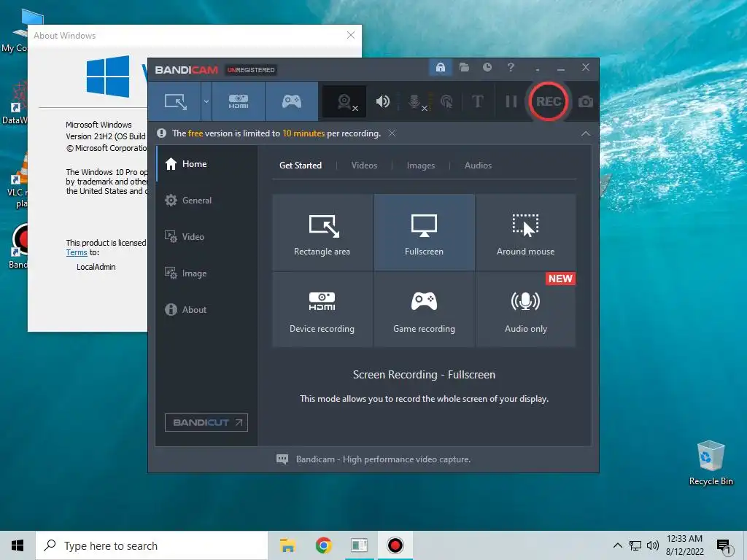Image resolution: width=747 pixels, height=560 pixels.
Task: Choose the Audio only recording tile
Action: click(525, 309)
